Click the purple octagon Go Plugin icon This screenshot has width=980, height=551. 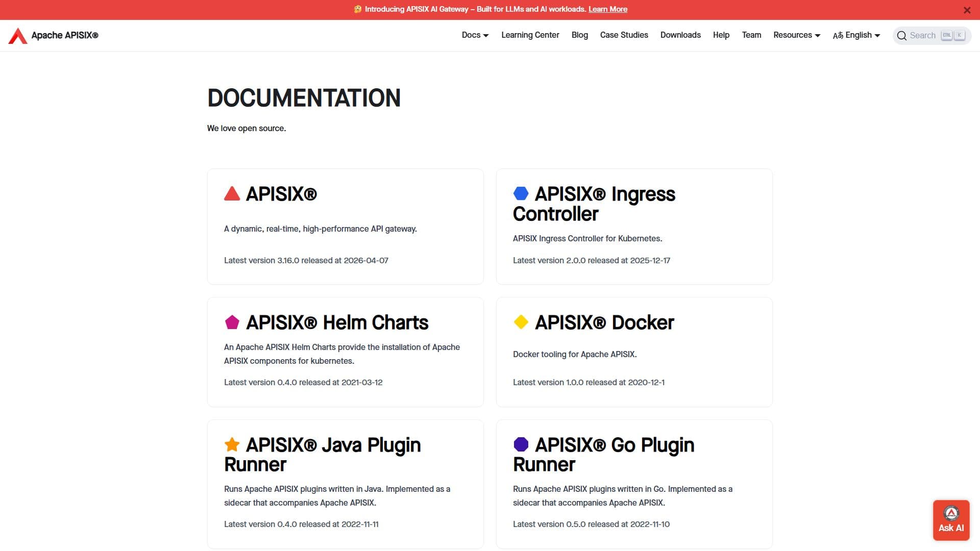click(x=521, y=444)
